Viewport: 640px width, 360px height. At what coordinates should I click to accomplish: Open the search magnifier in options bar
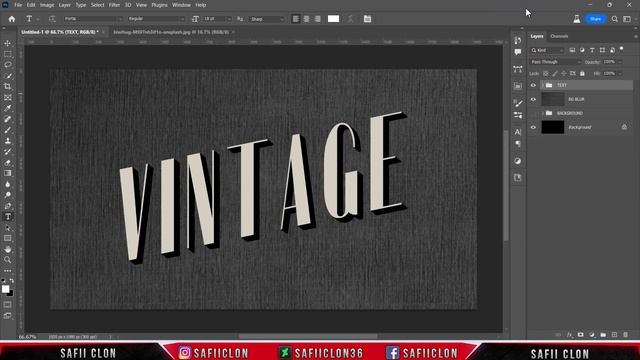[x=614, y=19]
